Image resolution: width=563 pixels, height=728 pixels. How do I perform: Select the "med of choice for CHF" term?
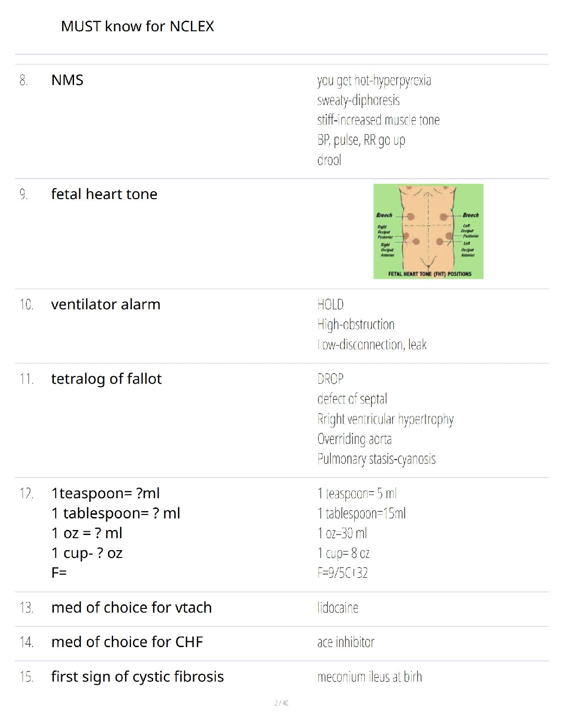[127, 642]
